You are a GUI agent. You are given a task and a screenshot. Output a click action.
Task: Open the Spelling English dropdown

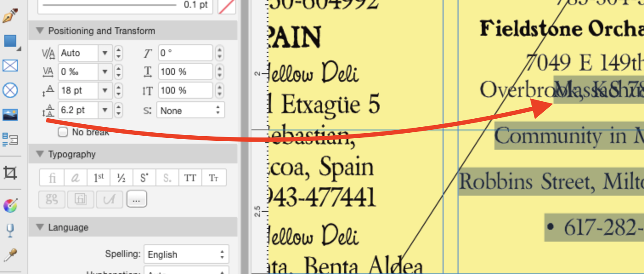186,254
